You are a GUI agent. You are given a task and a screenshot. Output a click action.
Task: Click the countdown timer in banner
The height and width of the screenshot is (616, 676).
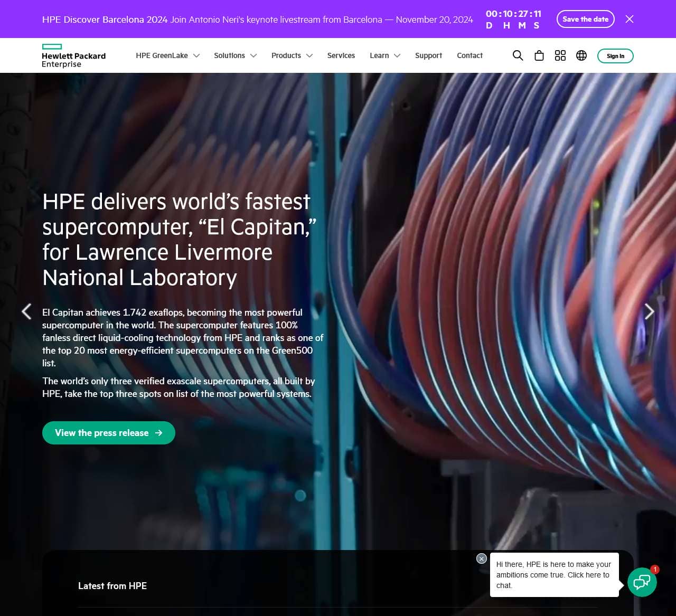[x=513, y=20]
